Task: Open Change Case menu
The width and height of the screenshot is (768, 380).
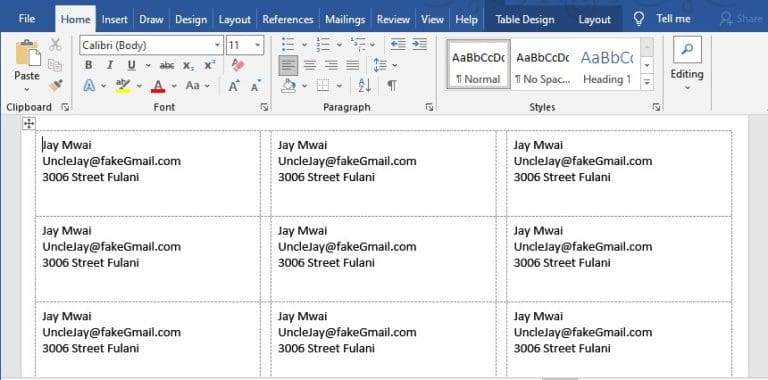Action: tap(192, 86)
